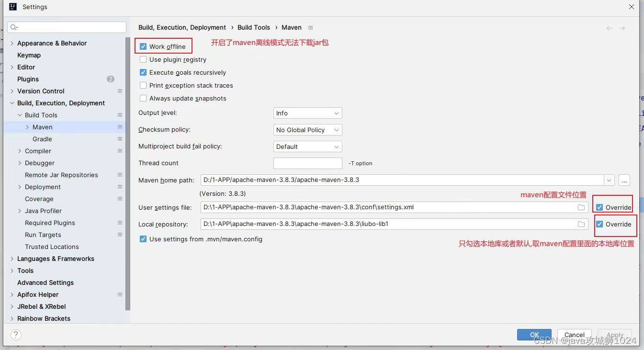Select Trusted Locations settings item
Image resolution: width=644 pixels, height=350 pixels.
pyautogui.click(x=52, y=247)
